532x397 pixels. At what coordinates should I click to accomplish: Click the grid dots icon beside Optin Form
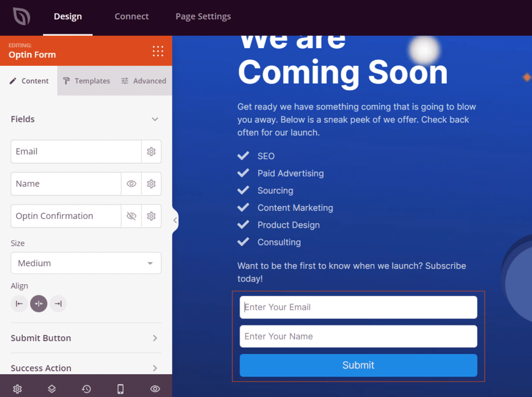(x=158, y=51)
